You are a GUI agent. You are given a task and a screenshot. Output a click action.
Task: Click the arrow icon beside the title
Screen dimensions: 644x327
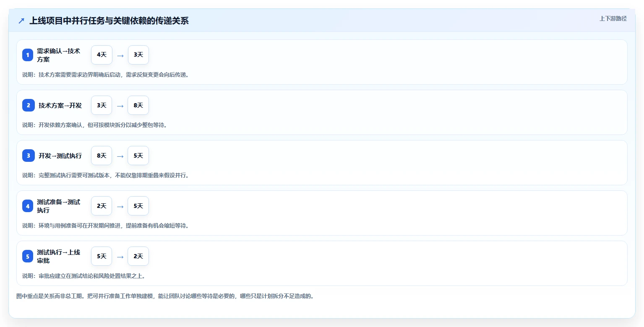[21, 21]
